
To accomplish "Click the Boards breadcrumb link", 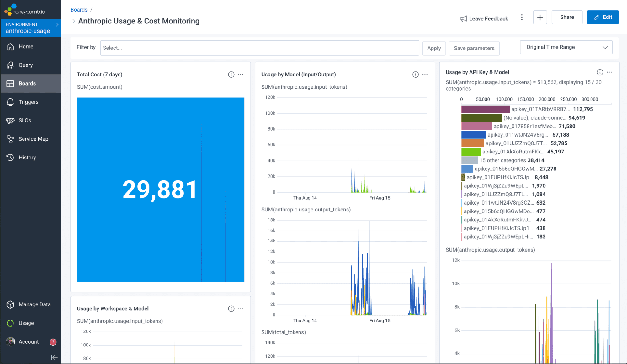I will 79,10.
